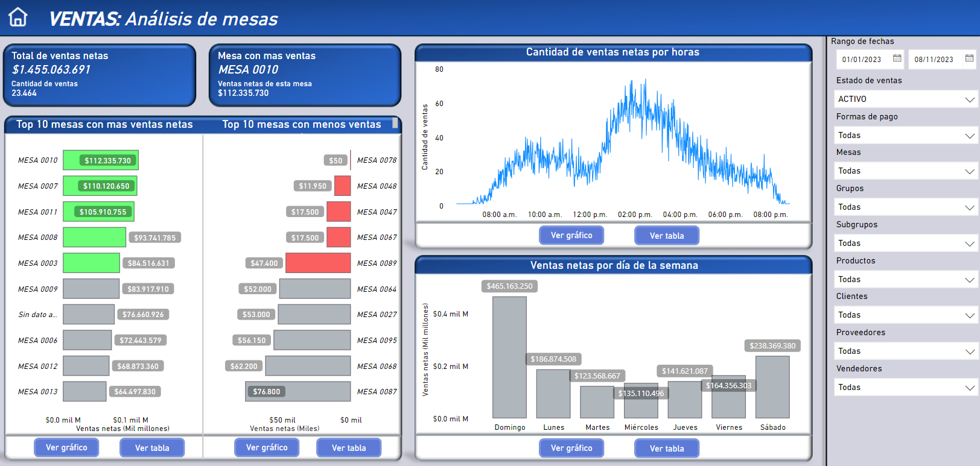
Task: Open the Grupos filter dropdown
Action: pyautogui.click(x=905, y=207)
